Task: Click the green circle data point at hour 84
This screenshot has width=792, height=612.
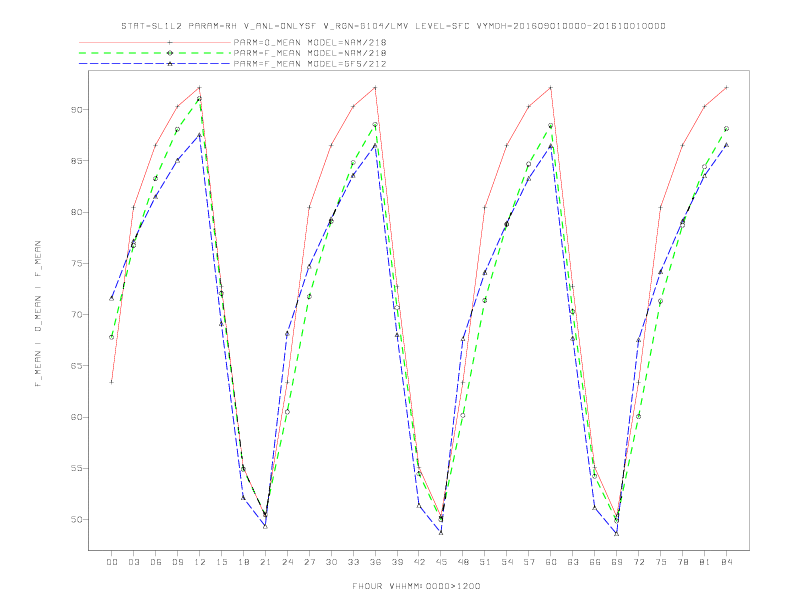Action: (726, 129)
